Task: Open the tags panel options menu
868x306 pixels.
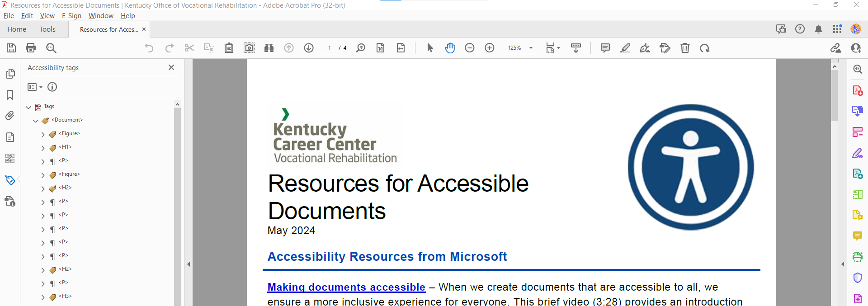Action: click(x=35, y=87)
